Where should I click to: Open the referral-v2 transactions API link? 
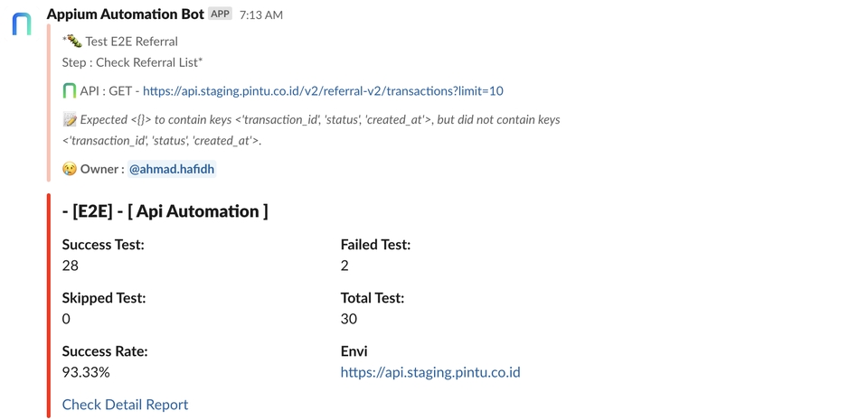[323, 90]
